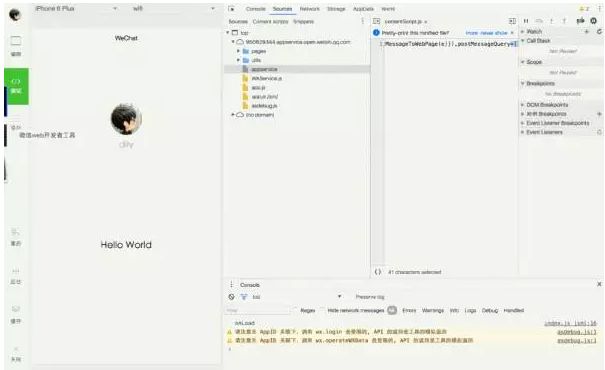The height and width of the screenshot is (370, 605).
Task: Open the iPhone 6 Plus device dropdown
Action: tap(76, 8)
